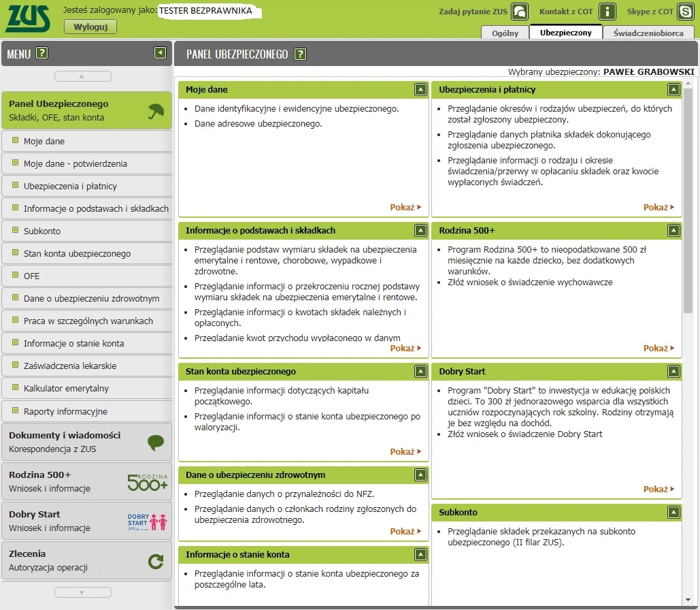
Task: Open Stan konta ubezpieczonego in the menu
Action: [87, 253]
